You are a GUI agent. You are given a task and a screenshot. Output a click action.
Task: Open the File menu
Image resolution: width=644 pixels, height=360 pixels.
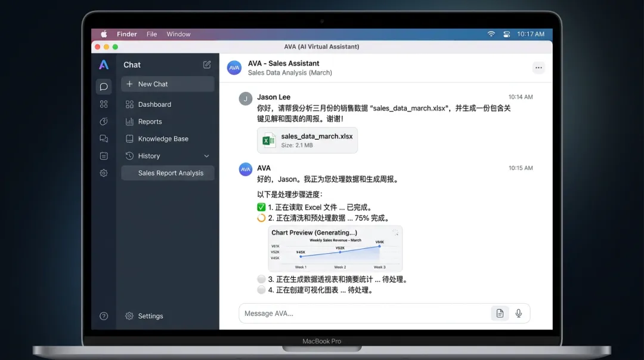pos(151,34)
